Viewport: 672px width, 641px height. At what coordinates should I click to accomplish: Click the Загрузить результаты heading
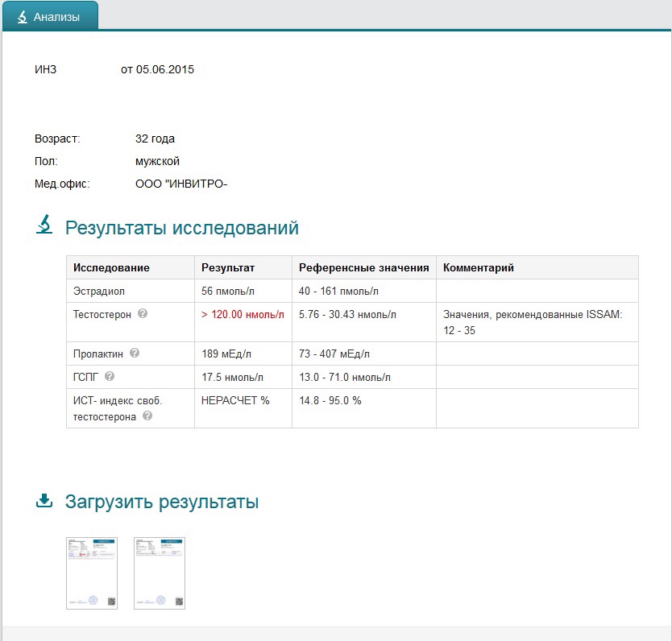162,502
